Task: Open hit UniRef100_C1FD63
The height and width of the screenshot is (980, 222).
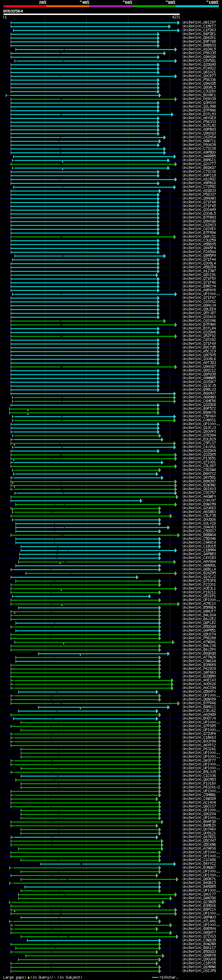Action: pyautogui.click(x=199, y=30)
